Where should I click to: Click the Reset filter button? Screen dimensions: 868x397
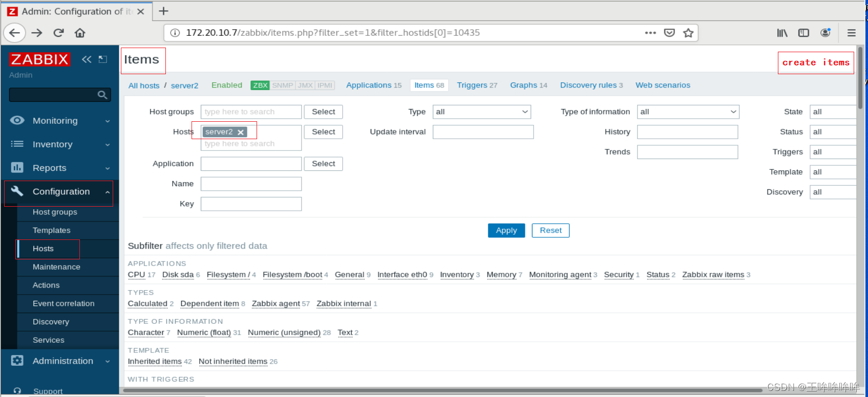coord(551,230)
